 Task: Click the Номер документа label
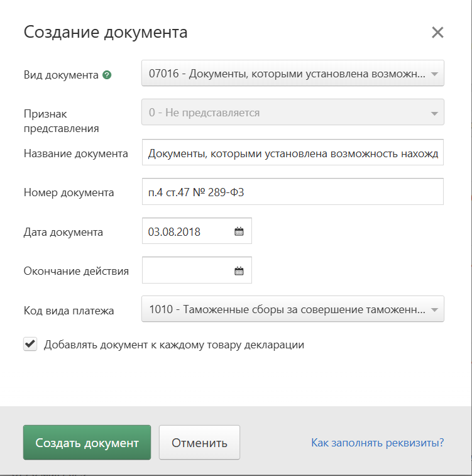tap(69, 192)
